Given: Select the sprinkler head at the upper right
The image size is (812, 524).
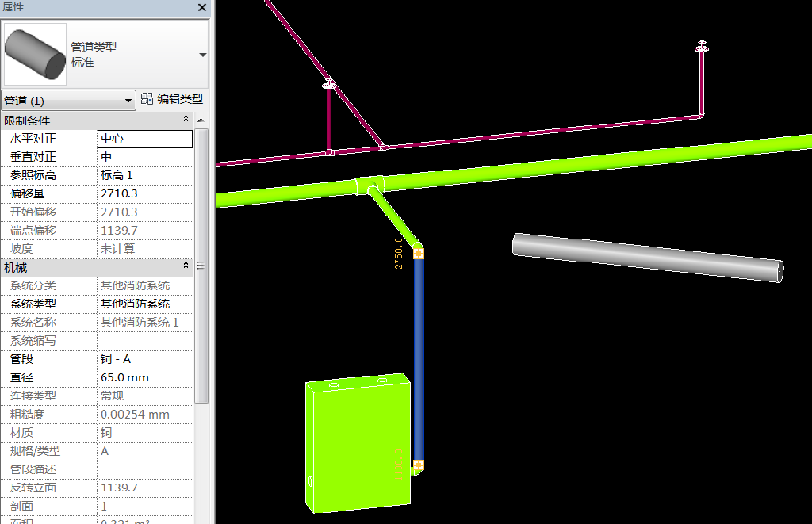Looking at the screenshot, I should (701, 49).
